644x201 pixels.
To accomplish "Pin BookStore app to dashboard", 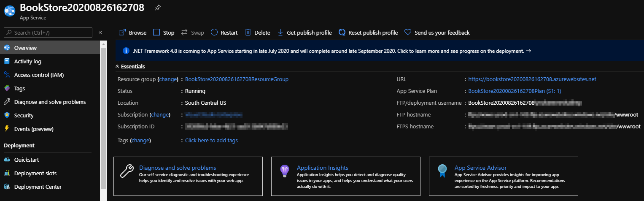I will point(157,8).
